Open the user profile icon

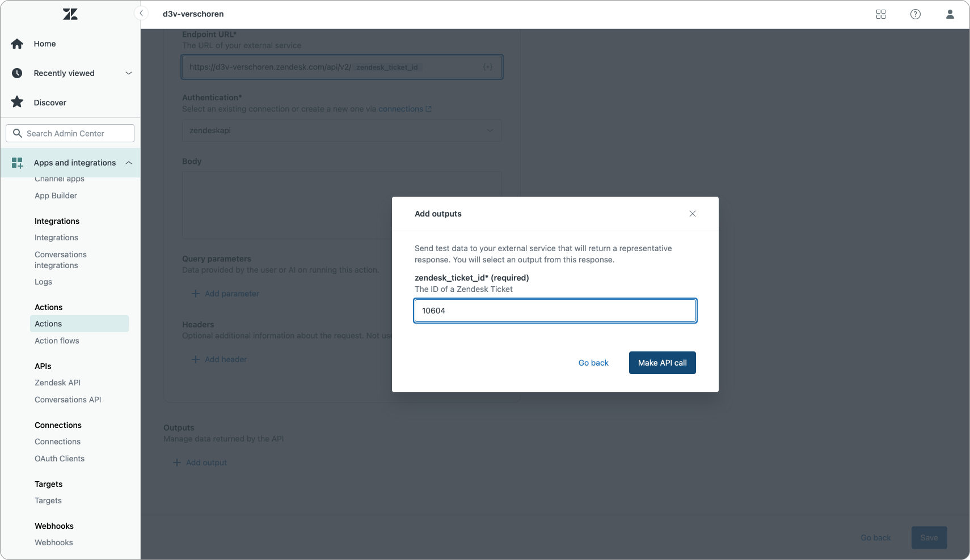[950, 14]
